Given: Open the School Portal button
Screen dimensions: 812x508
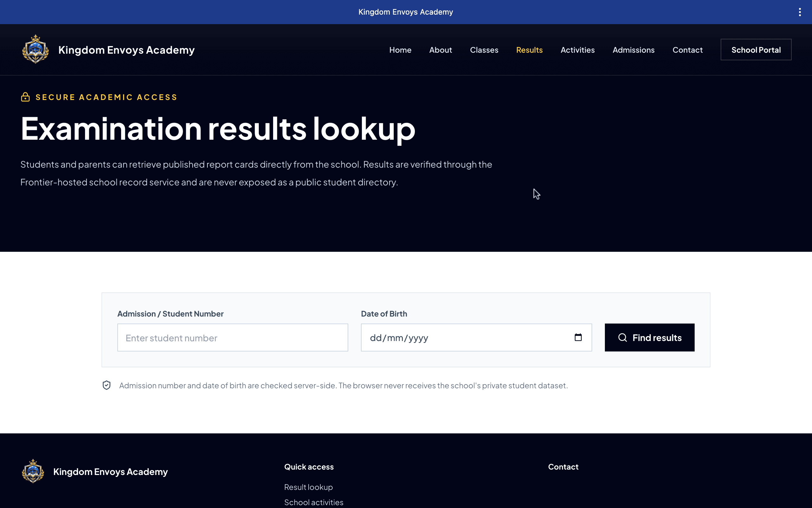Looking at the screenshot, I should (x=756, y=50).
